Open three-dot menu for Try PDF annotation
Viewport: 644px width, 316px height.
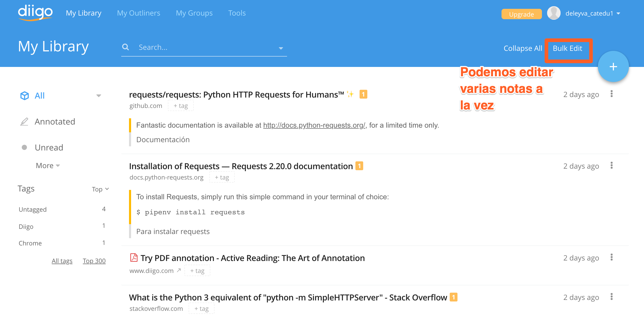(x=611, y=257)
